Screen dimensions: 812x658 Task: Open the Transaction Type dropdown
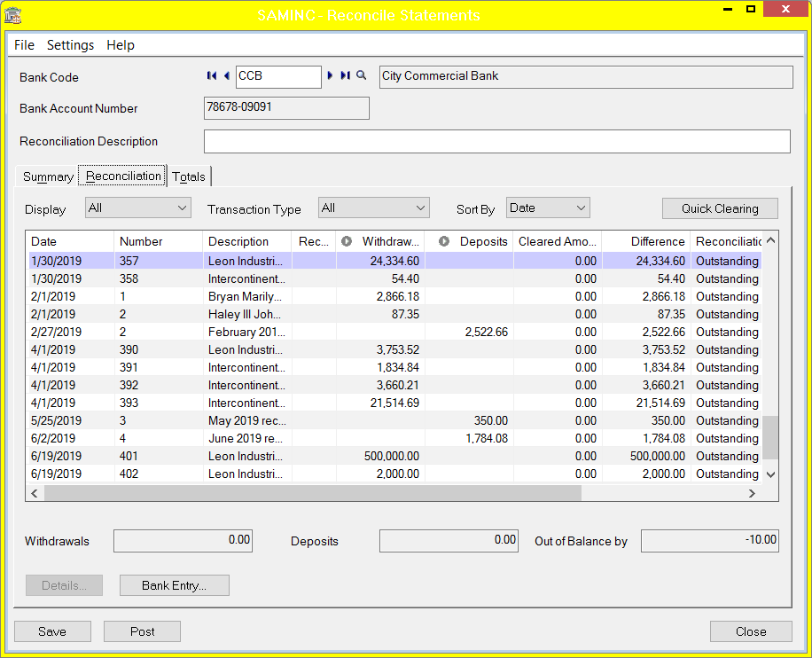point(419,207)
